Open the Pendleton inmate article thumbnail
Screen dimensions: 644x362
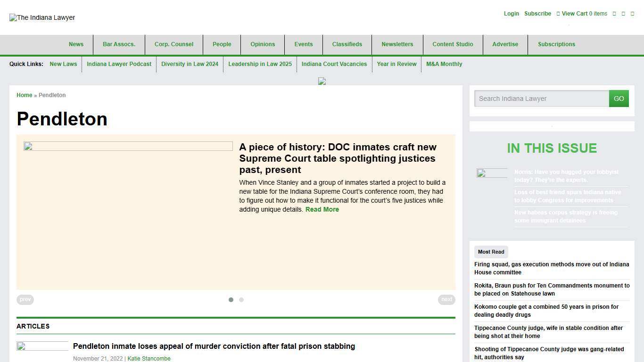pos(42,346)
